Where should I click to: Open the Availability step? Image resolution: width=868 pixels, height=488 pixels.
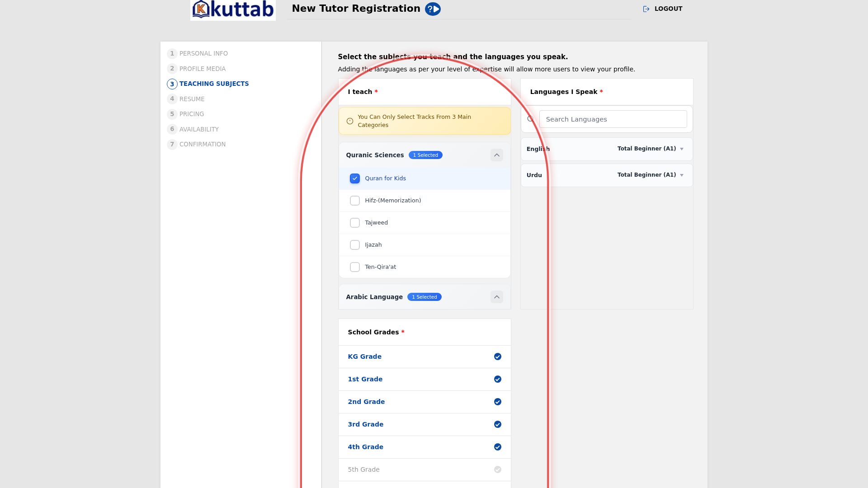click(193, 129)
